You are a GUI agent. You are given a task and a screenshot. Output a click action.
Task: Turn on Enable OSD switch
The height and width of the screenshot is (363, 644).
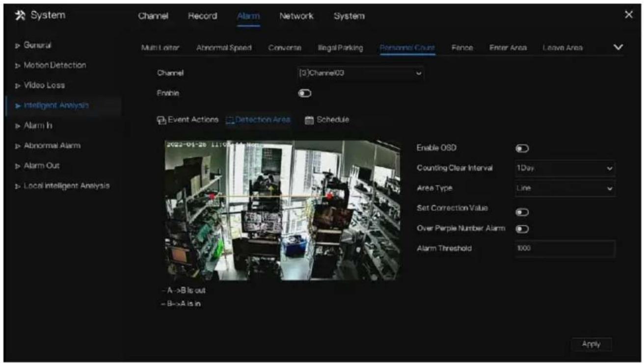coord(522,148)
